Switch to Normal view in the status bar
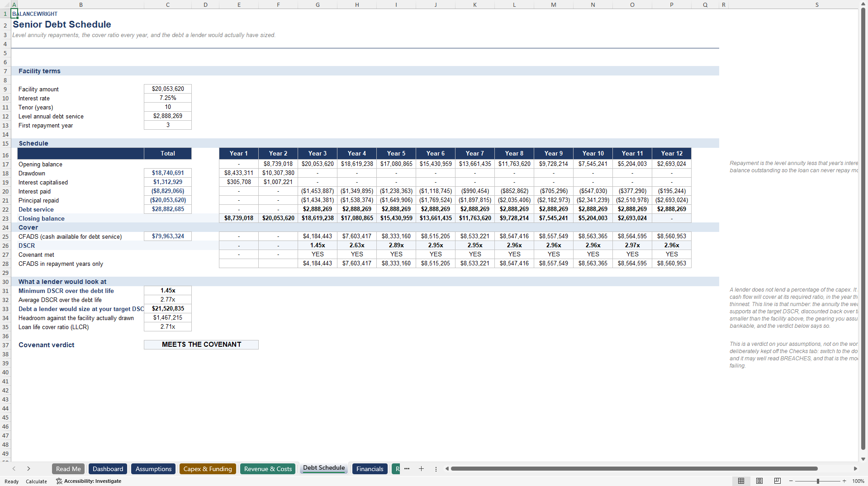Screen dimensions: 868x486 [741, 481]
